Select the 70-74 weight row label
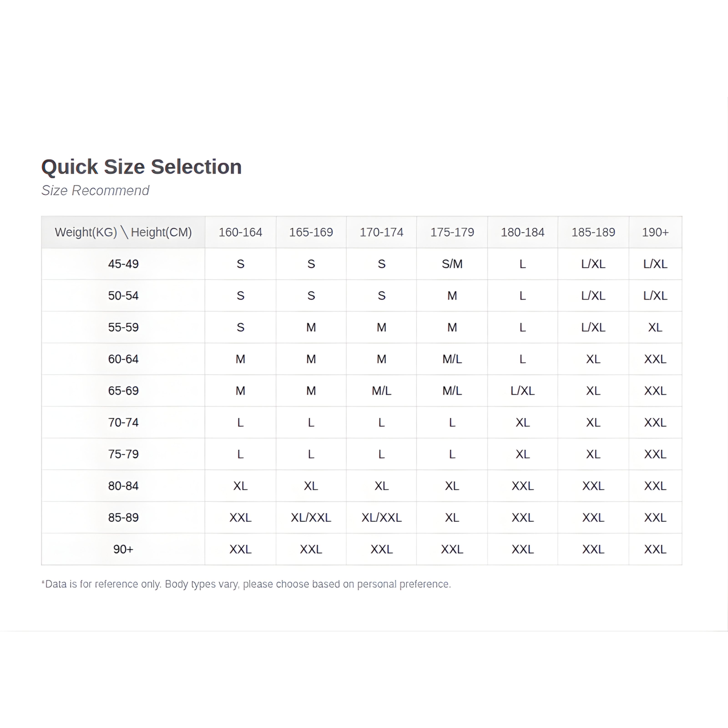This screenshot has height=728, width=728. tap(123, 422)
